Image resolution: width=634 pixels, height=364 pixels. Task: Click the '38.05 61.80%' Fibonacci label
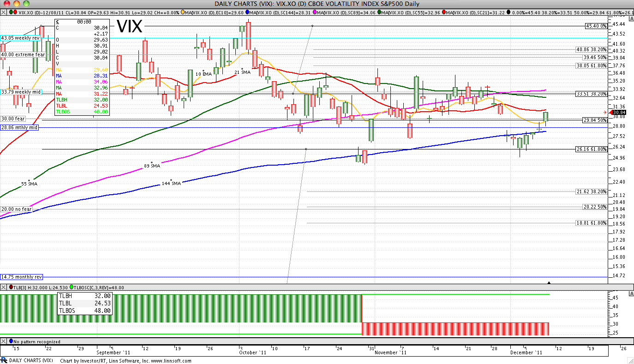592,66
